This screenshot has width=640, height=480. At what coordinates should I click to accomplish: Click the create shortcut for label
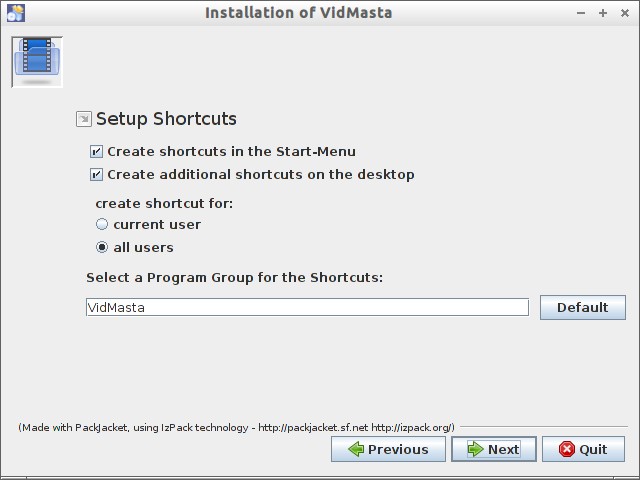[x=163, y=203]
